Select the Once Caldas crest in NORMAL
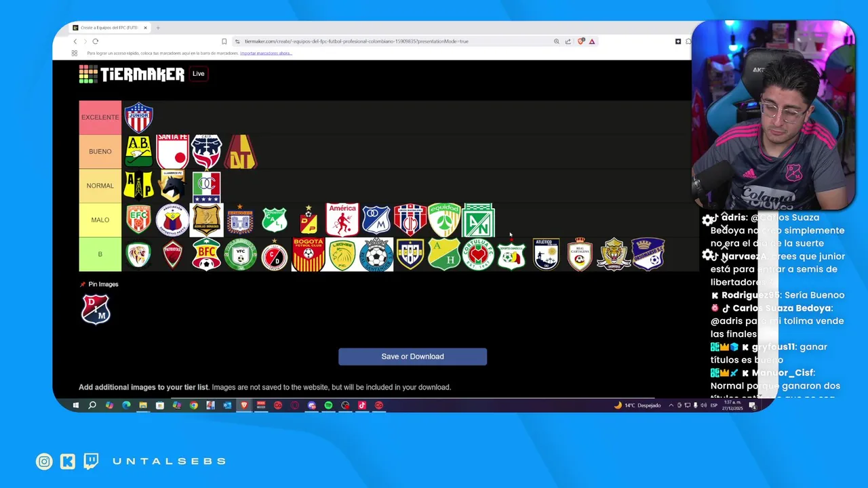The image size is (868, 488). (x=206, y=186)
